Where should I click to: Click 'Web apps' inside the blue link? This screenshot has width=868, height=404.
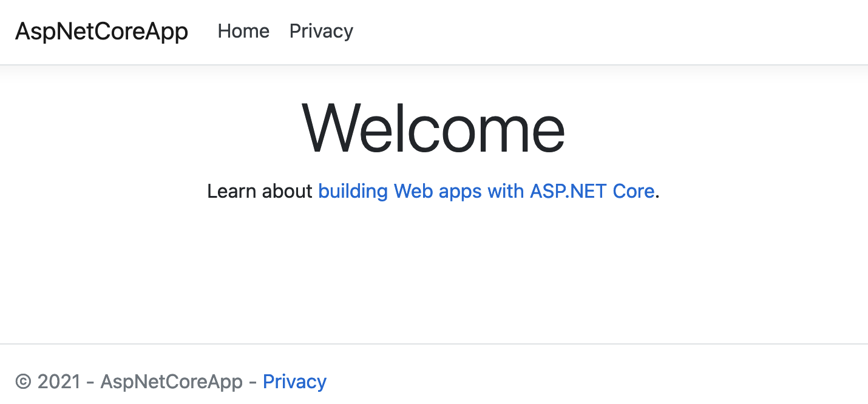pyautogui.click(x=438, y=191)
